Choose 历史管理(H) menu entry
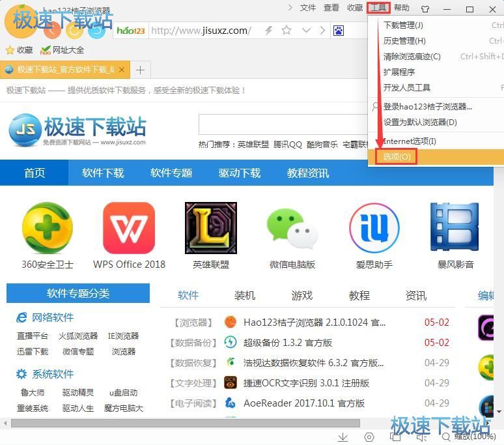This screenshot has width=504, height=445. point(436,41)
